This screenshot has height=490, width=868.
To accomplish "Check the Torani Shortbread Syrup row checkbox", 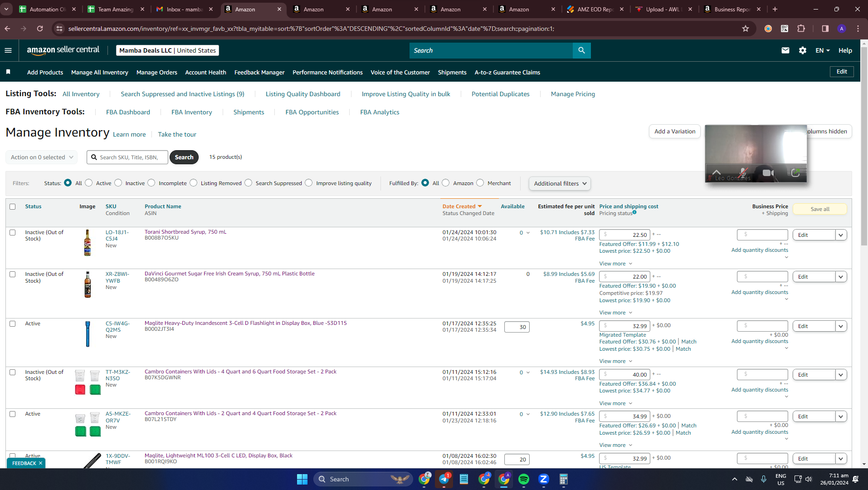I will [x=13, y=232].
